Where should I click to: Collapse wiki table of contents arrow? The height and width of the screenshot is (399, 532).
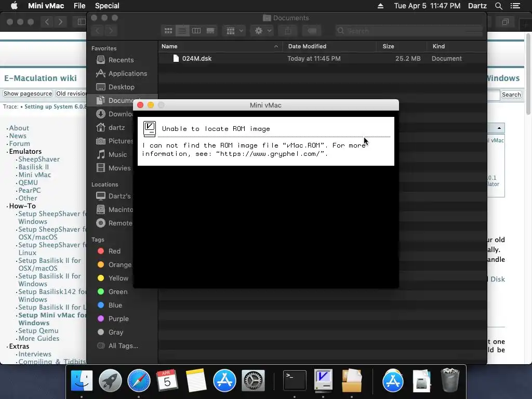click(499, 128)
